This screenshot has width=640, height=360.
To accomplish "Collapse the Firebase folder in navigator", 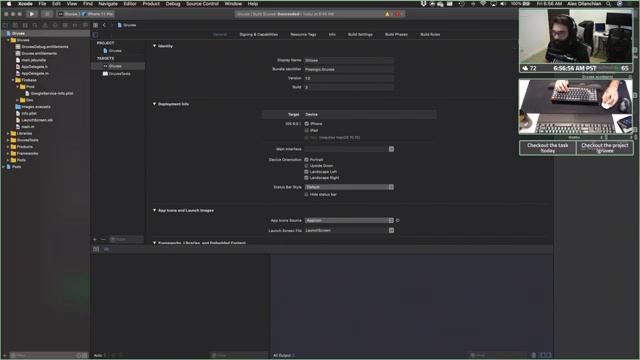I will pos(13,80).
